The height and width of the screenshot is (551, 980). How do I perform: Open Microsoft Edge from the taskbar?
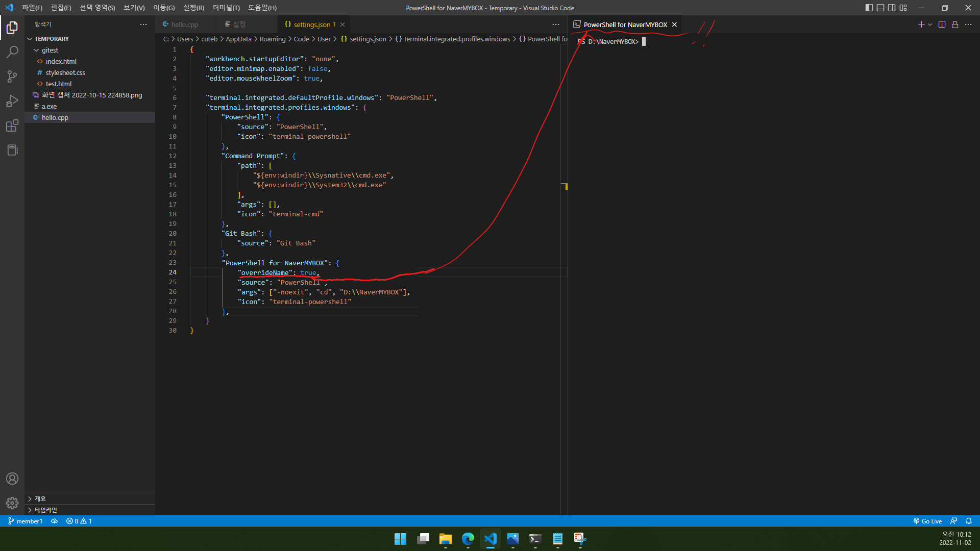click(x=468, y=539)
